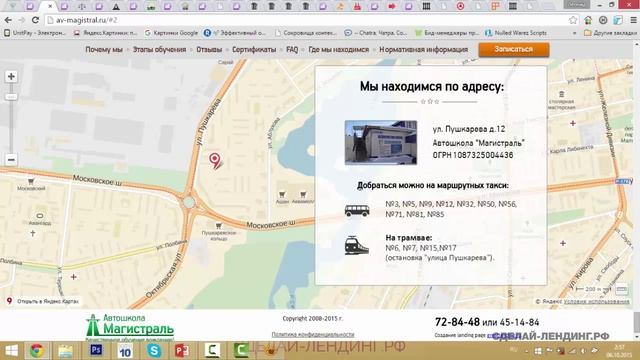Open 'Другие закладки' bookmarks folder
640x360 pixels.
click(610, 33)
